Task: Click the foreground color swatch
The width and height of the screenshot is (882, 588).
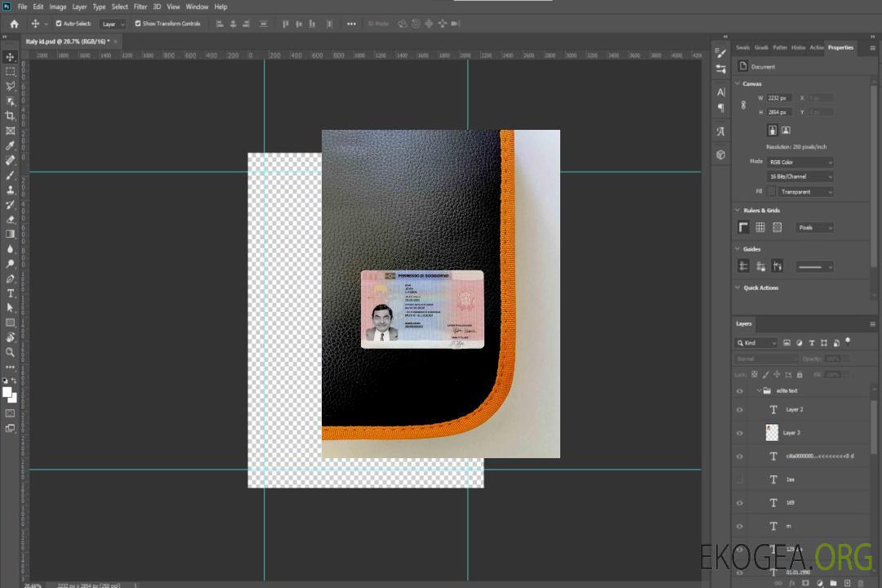Action: [x=7, y=392]
